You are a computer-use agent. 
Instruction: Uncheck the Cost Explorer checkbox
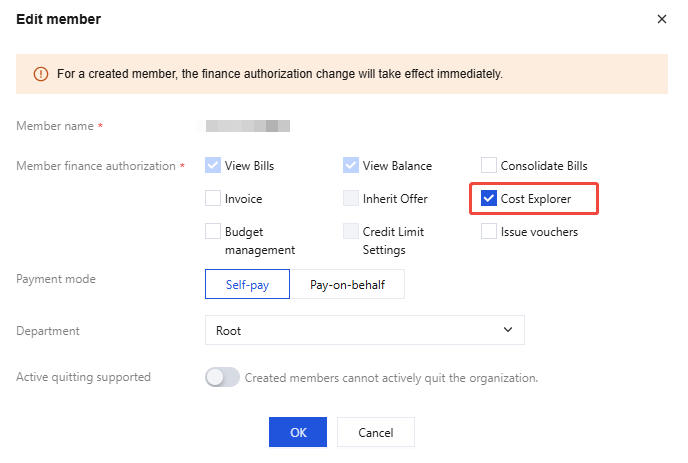click(x=489, y=199)
